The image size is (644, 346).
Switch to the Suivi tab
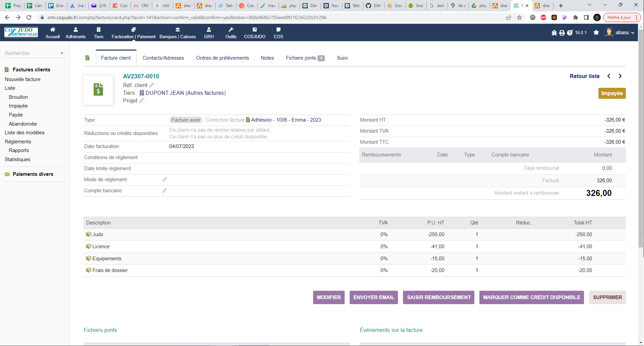coord(342,58)
